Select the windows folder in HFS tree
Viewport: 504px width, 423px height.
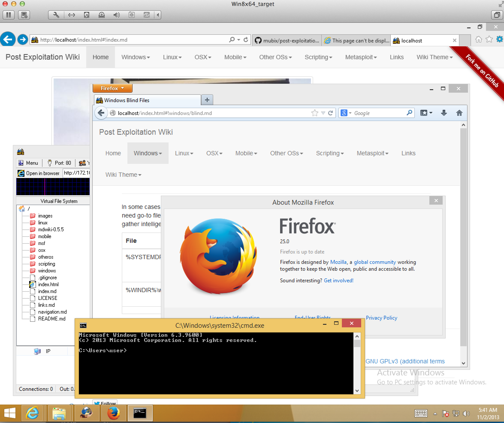[47, 270]
